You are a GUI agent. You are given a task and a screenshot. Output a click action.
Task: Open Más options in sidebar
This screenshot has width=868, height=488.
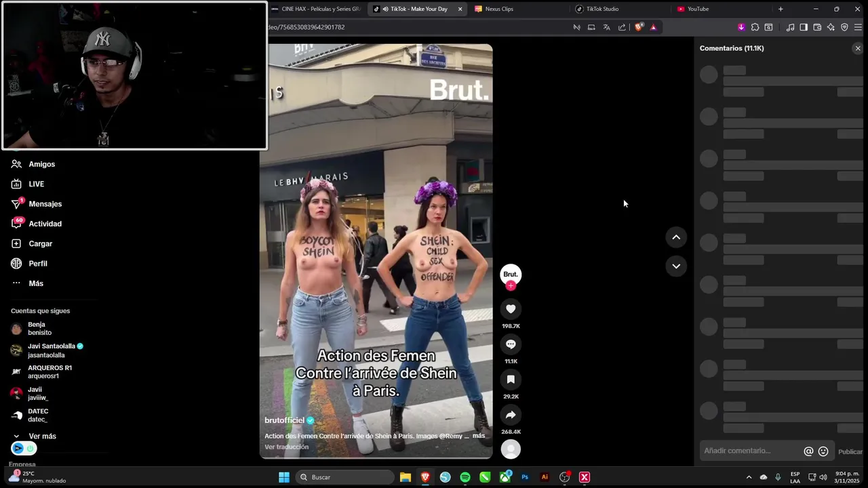click(x=27, y=283)
